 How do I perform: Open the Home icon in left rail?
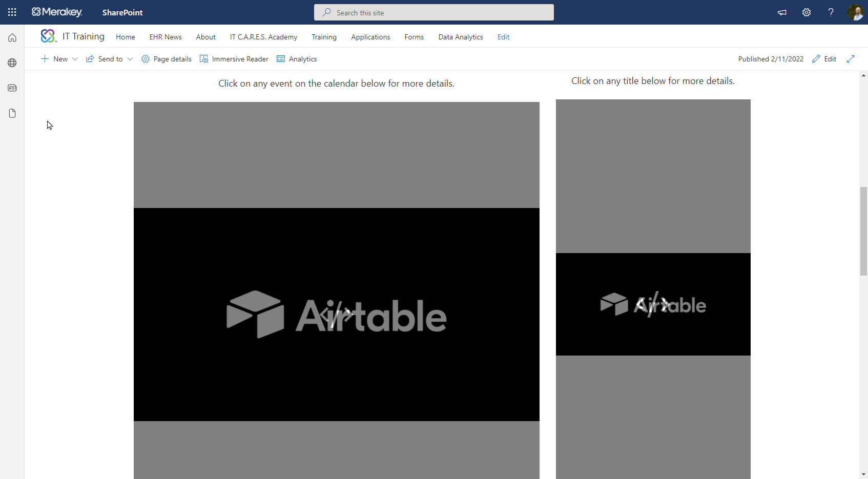[12, 37]
